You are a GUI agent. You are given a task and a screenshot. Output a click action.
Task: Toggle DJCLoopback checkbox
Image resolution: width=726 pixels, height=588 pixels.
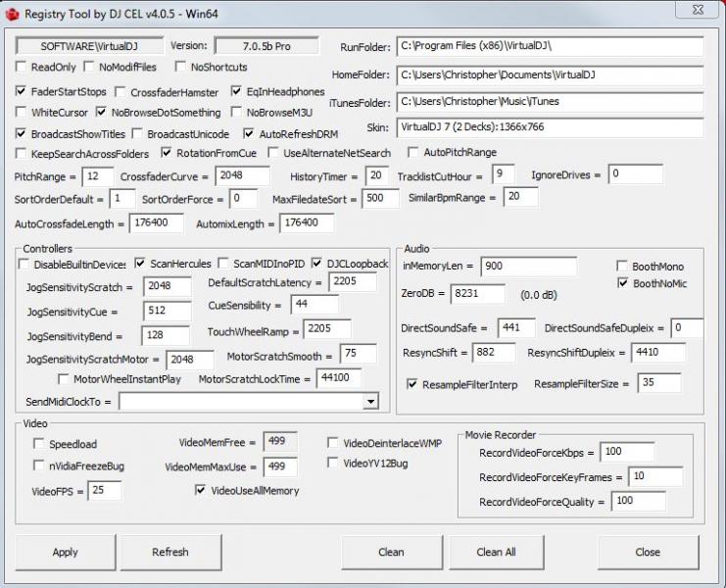[x=316, y=263]
